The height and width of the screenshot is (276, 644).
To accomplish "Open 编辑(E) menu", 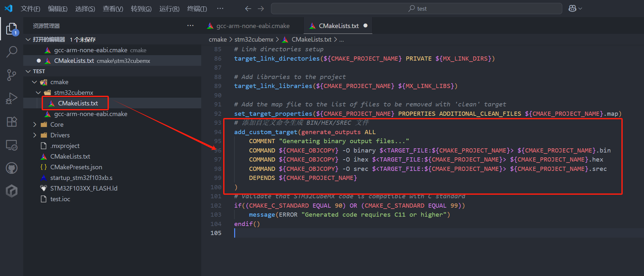I will 58,9.
